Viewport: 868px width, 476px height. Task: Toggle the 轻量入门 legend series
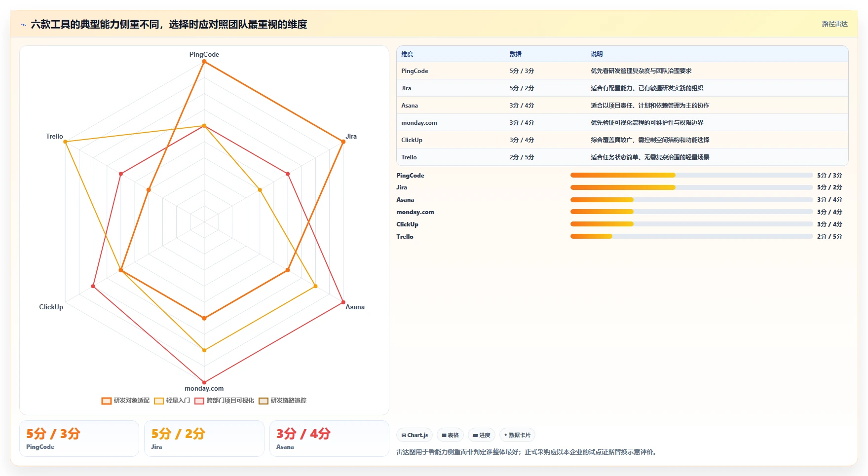172,401
